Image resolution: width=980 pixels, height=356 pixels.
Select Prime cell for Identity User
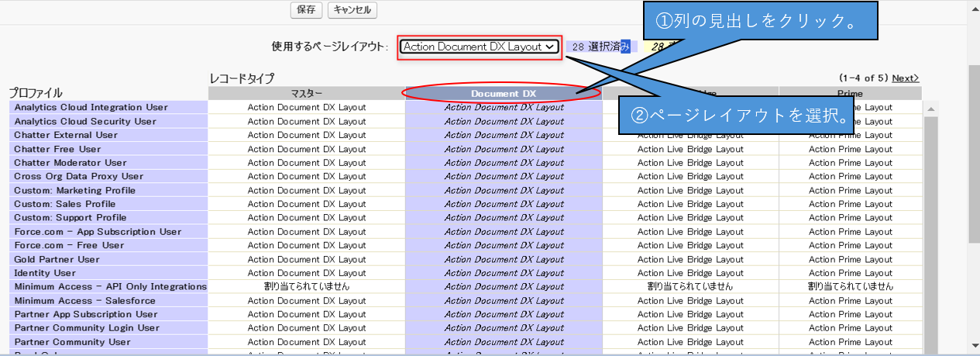tap(850, 273)
